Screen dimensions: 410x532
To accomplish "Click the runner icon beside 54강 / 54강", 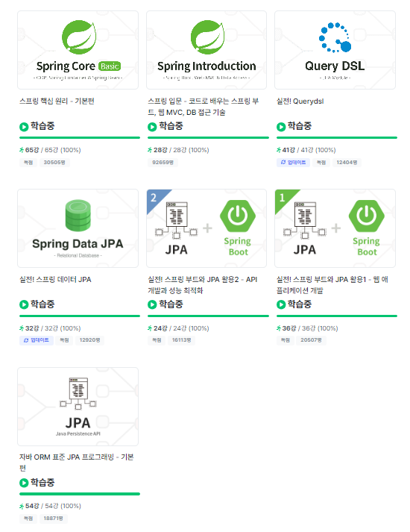I will click(x=22, y=506).
